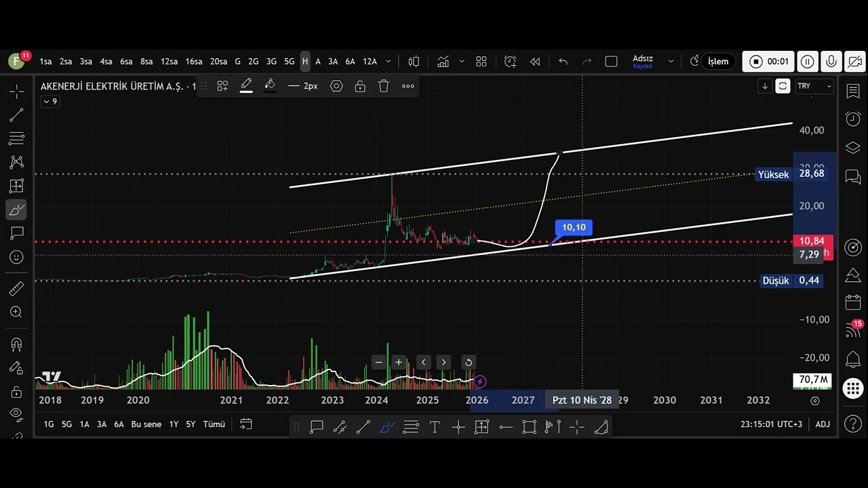This screenshot has width=868, height=488.
Task: Click the Adsız Kaydet layout name
Action: pos(642,62)
